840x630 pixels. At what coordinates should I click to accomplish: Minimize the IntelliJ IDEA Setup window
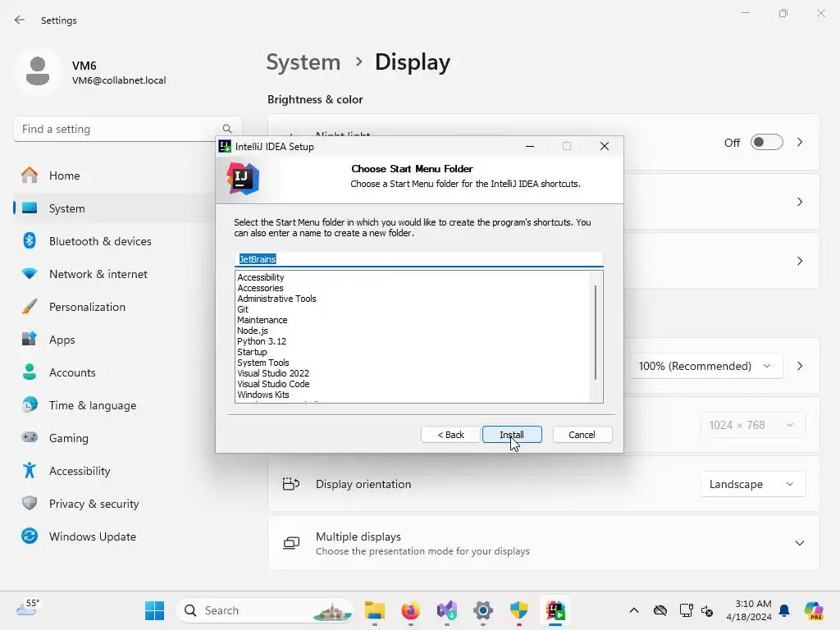[x=530, y=146]
